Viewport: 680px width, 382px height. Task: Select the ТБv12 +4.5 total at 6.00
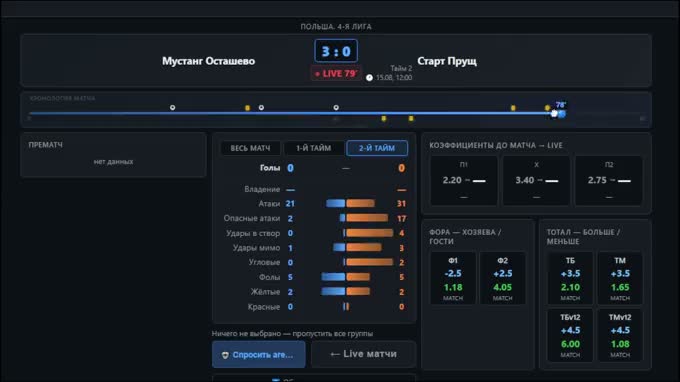(570, 335)
